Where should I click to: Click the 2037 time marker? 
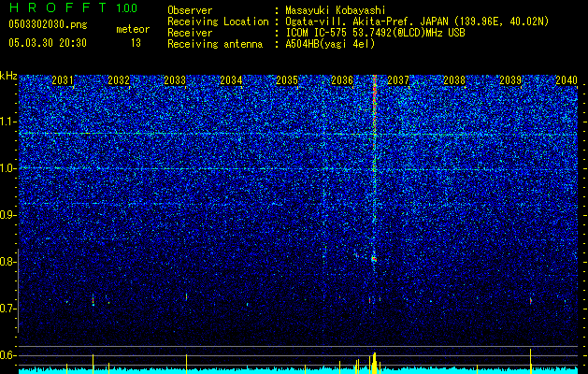pyautogui.click(x=398, y=79)
